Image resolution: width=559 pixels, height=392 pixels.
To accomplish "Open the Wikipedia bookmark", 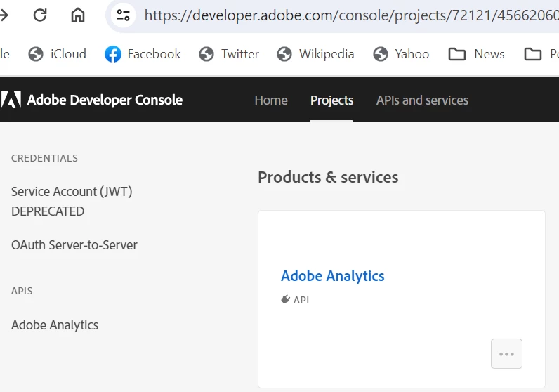I will point(315,54).
